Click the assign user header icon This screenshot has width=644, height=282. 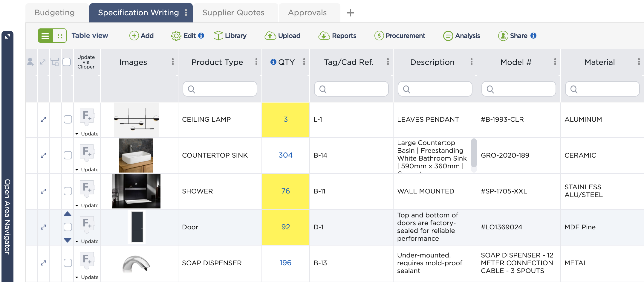[30, 62]
